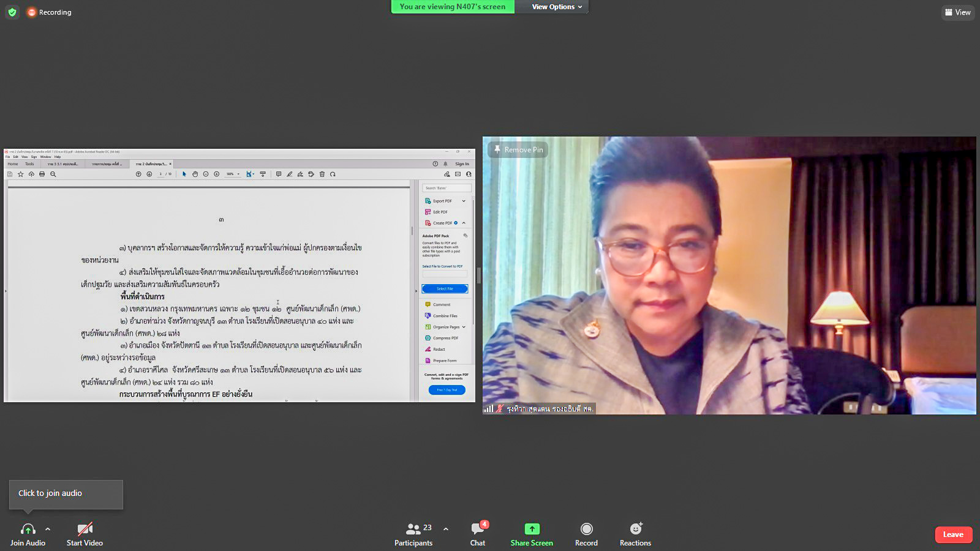Click the Acrobat help question-mark icon

pos(435,164)
